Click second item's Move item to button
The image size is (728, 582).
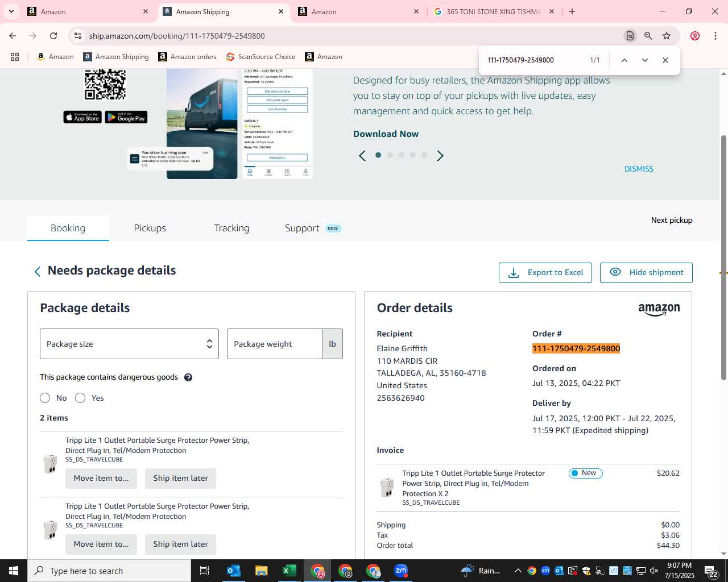pos(101,544)
